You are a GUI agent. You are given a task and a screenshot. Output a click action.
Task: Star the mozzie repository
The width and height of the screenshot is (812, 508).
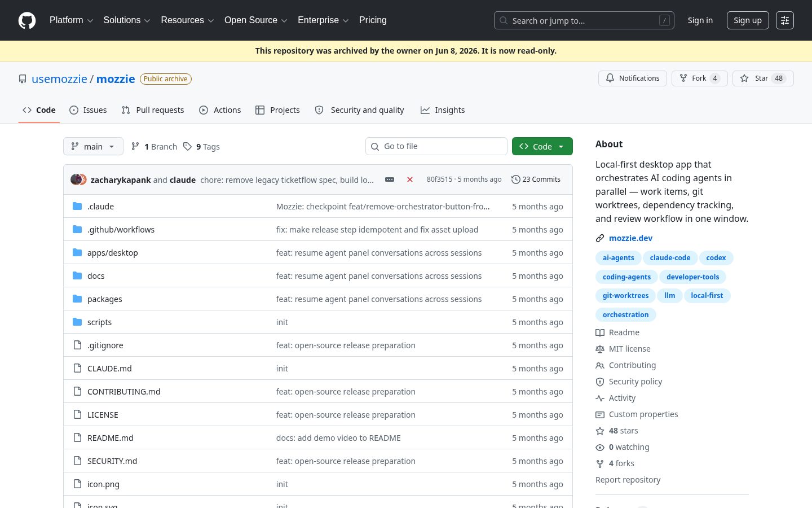pos(763,78)
